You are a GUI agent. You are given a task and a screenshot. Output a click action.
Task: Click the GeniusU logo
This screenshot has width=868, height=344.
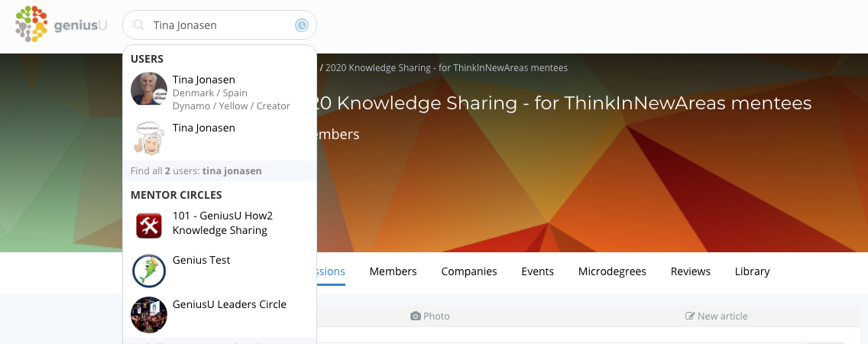point(61,24)
